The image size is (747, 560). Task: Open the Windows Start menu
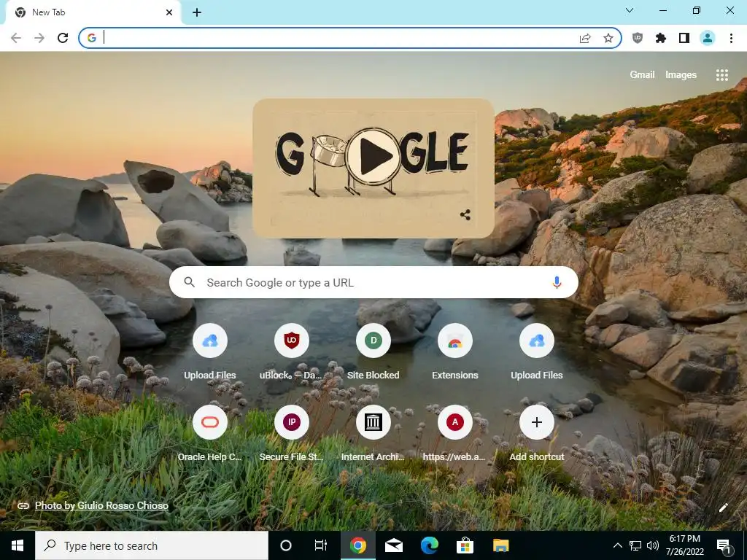point(18,545)
